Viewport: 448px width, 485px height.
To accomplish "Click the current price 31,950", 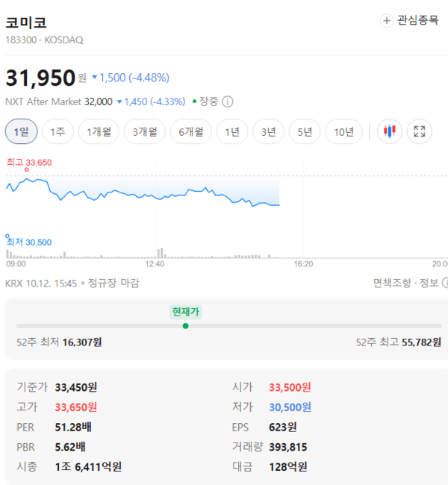I will tap(40, 78).
